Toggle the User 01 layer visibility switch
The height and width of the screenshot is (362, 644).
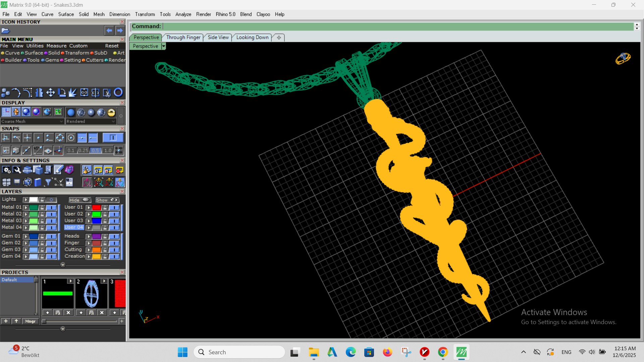[114, 207]
